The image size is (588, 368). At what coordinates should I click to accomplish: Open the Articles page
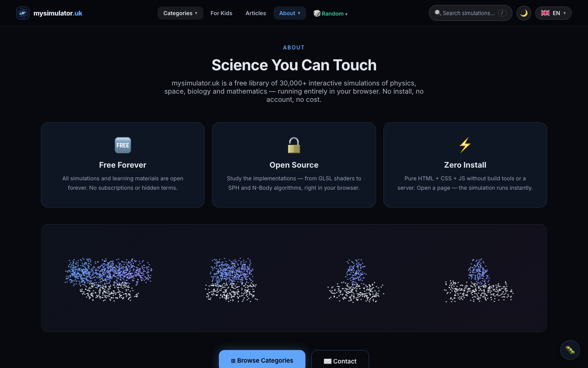click(256, 13)
